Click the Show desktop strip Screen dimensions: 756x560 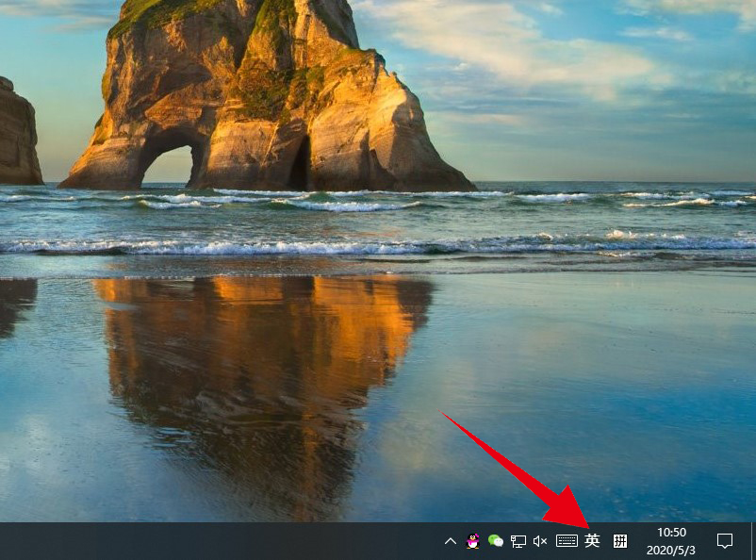pyautogui.click(x=753, y=541)
